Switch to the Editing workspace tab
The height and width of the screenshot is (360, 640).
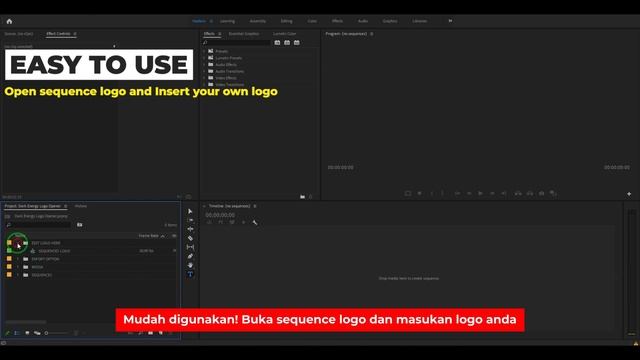click(286, 21)
